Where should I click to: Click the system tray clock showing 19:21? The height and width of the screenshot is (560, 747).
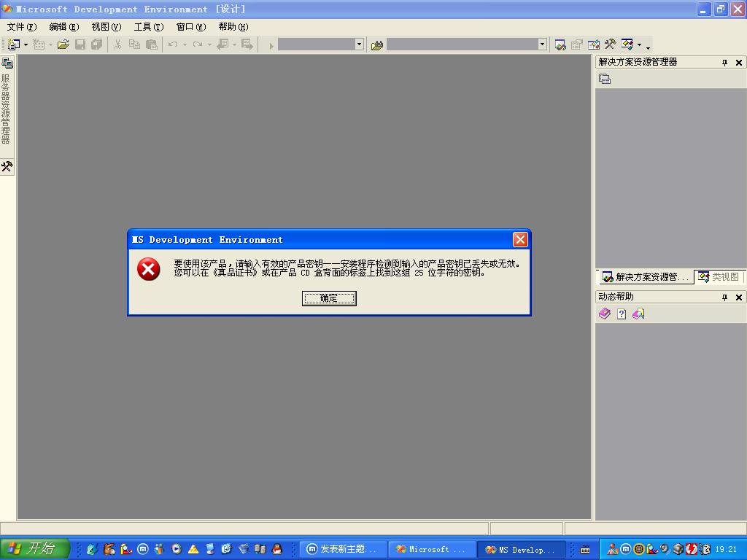[726, 549]
